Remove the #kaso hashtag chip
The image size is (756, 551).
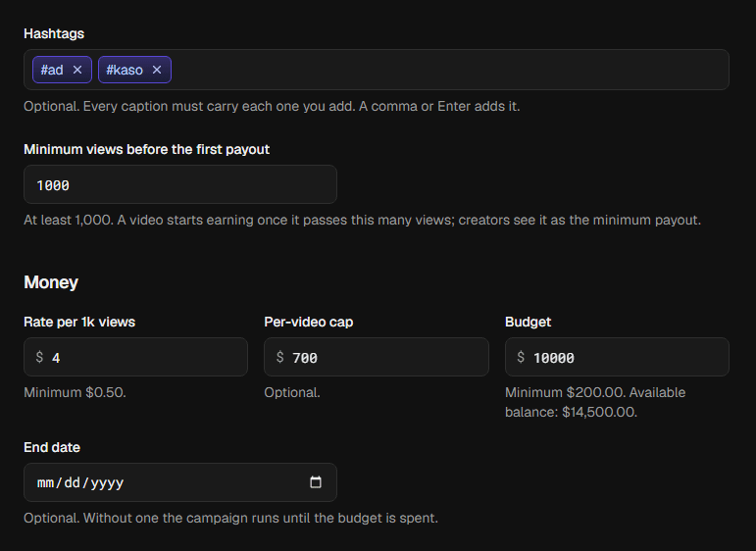(157, 70)
